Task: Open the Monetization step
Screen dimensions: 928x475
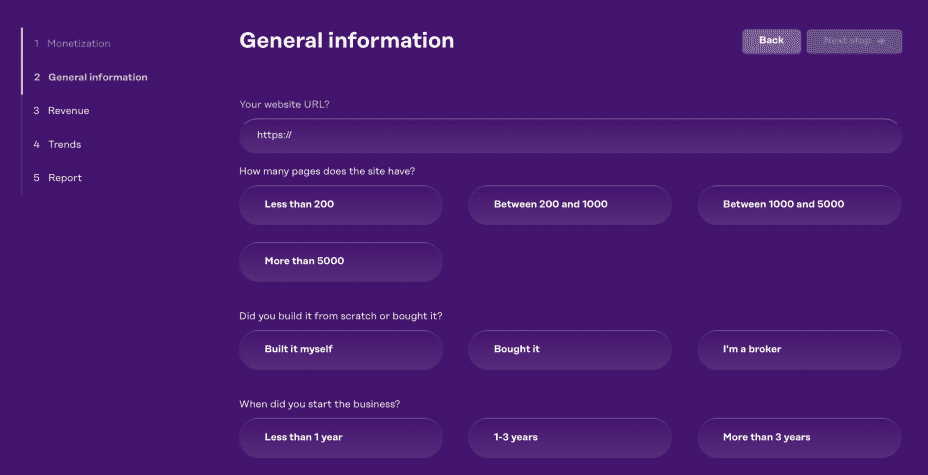Action: (78, 43)
